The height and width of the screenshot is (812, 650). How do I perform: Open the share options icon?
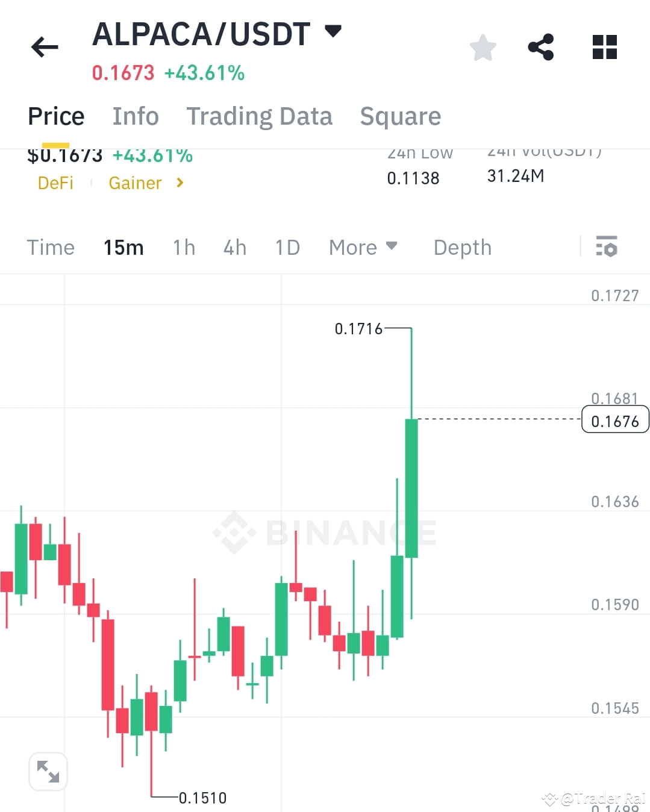541,47
